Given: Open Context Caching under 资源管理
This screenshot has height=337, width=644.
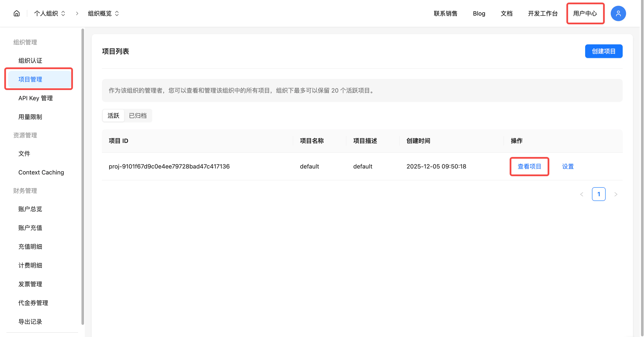Looking at the screenshot, I should (41, 172).
